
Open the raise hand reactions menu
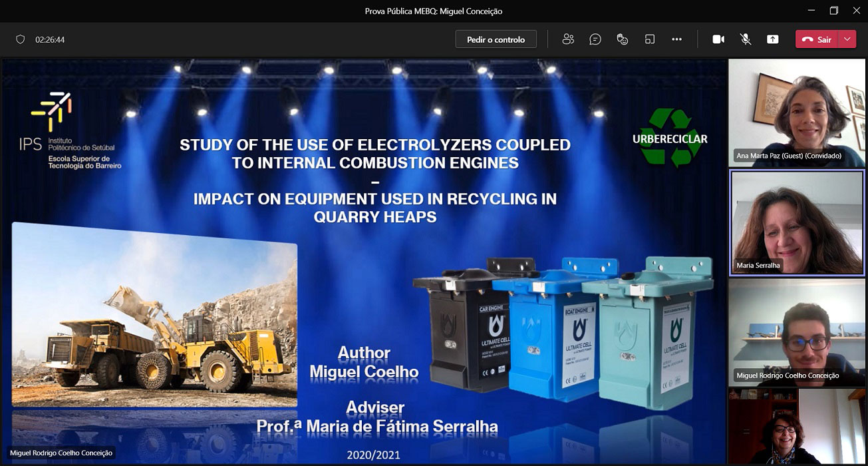pos(623,39)
